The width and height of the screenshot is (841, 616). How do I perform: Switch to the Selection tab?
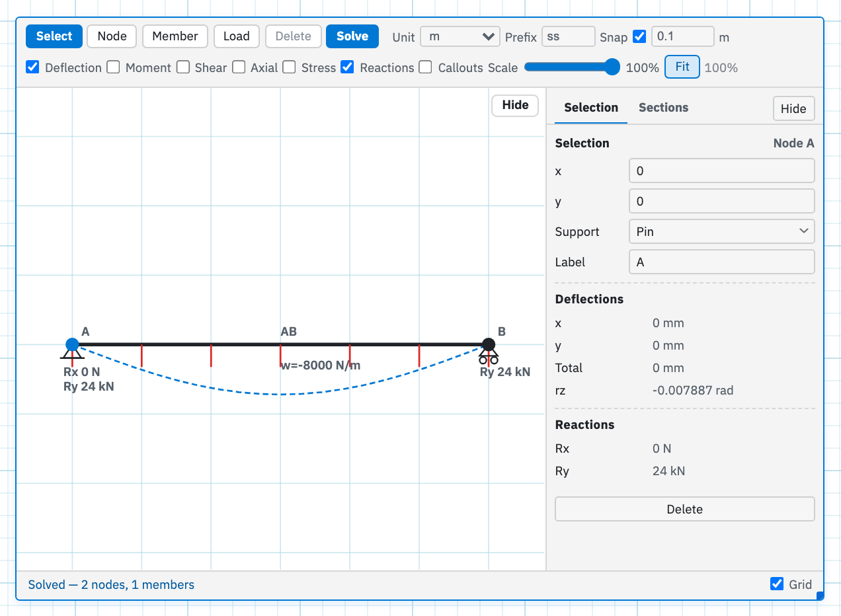(591, 108)
